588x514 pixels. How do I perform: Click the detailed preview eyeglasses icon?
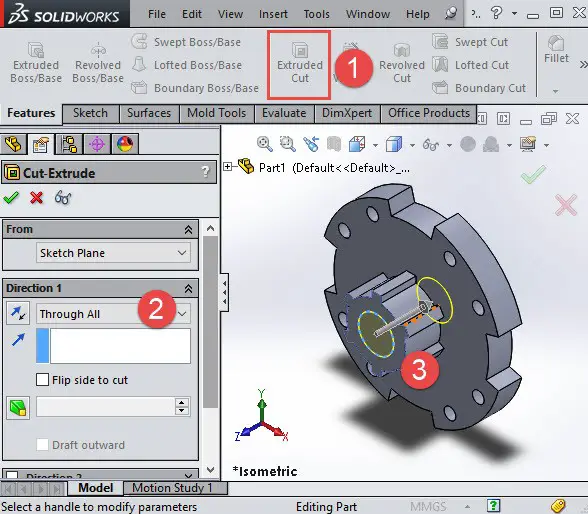[x=63, y=198]
